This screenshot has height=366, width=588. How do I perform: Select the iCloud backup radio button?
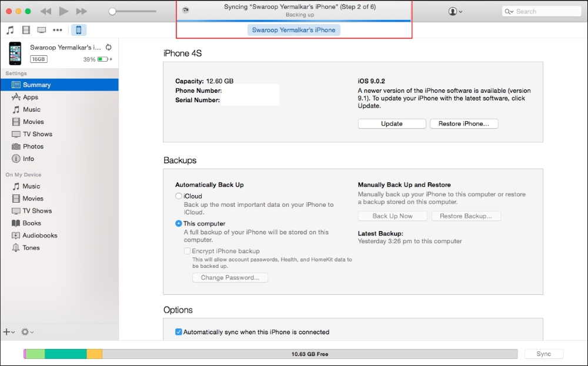[x=179, y=196]
